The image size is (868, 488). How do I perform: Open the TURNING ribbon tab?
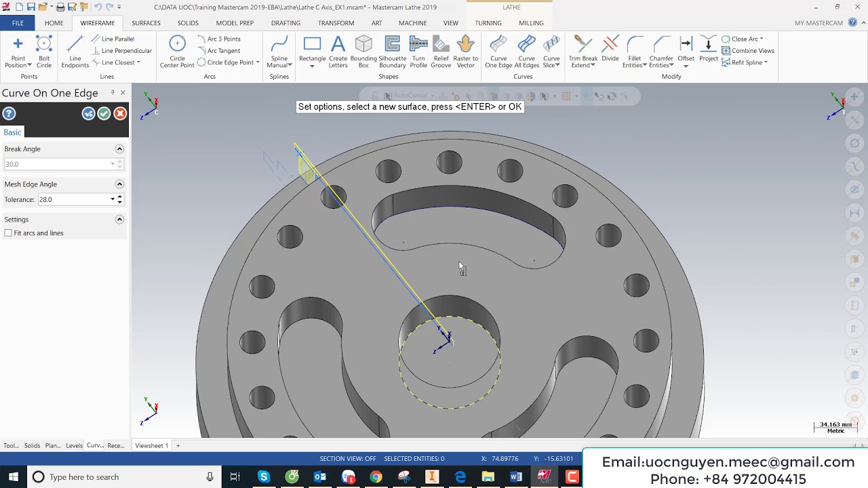click(488, 23)
